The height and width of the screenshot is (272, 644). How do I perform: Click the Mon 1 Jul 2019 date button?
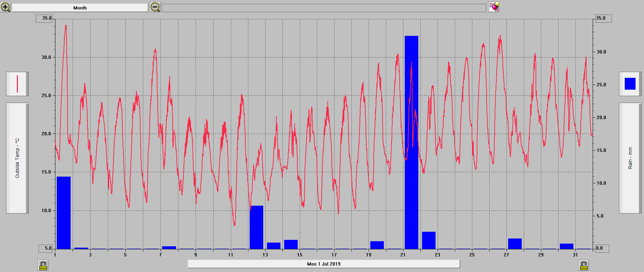coord(324,264)
